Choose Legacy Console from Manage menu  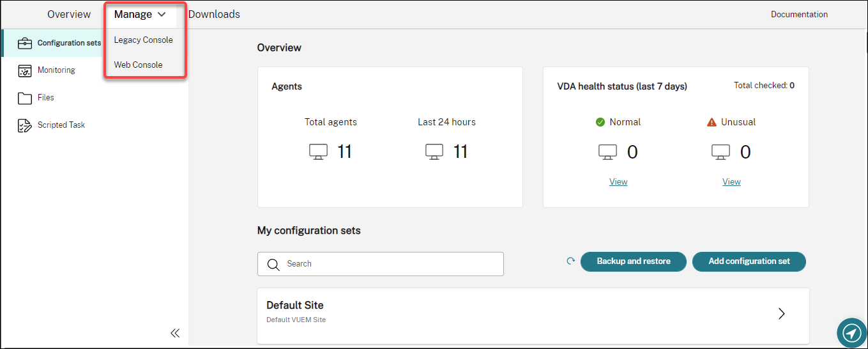pos(143,40)
